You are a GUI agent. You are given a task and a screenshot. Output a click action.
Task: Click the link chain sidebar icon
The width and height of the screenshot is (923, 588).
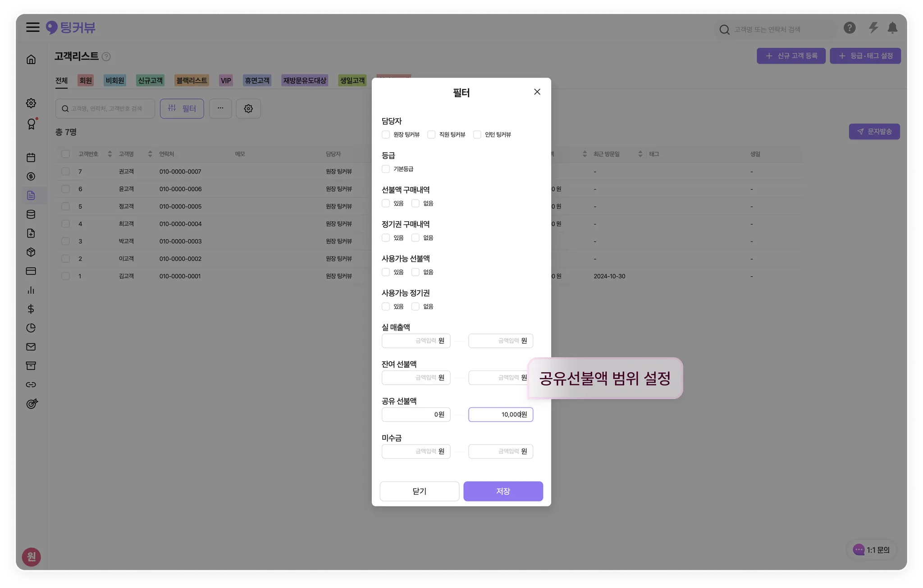(31, 385)
